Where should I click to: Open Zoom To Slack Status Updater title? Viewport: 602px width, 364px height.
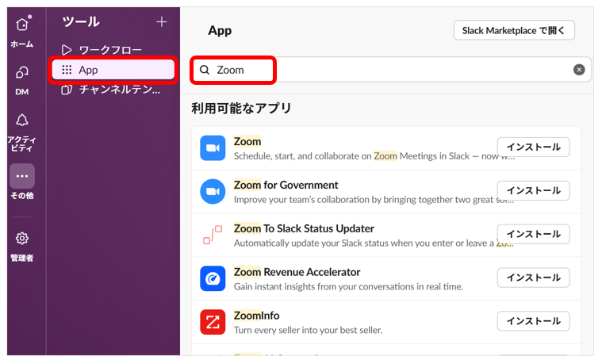pos(304,228)
